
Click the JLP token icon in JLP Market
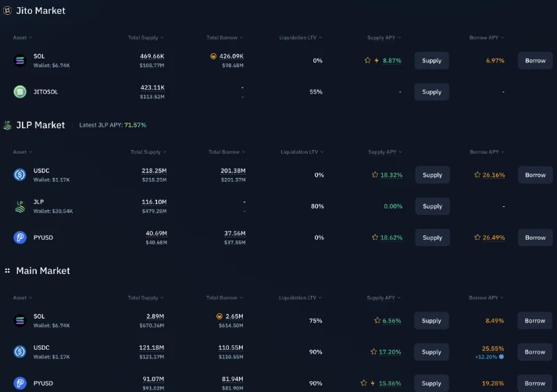tap(20, 206)
